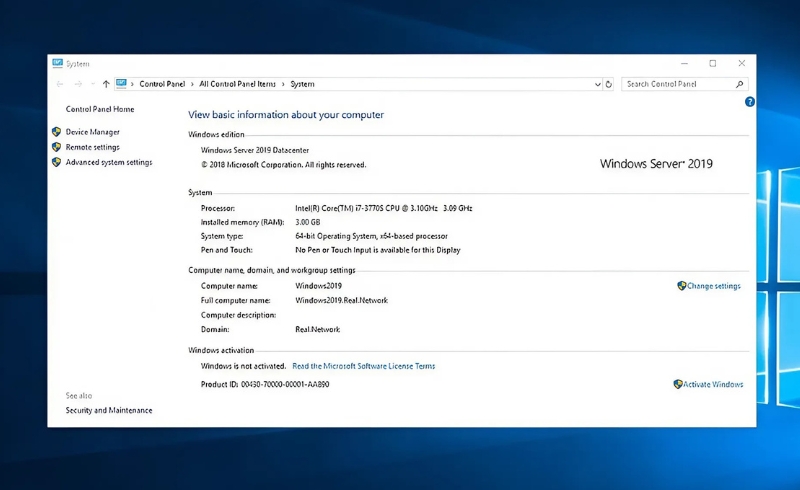Go up one level with Up arrow
The width and height of the screenshot is (800, 490).
pos(106,84)
